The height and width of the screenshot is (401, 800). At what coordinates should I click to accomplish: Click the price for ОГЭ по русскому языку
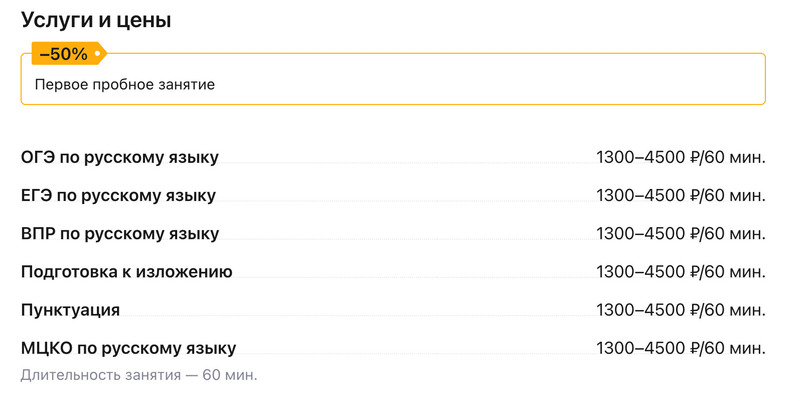click(680, 157)
